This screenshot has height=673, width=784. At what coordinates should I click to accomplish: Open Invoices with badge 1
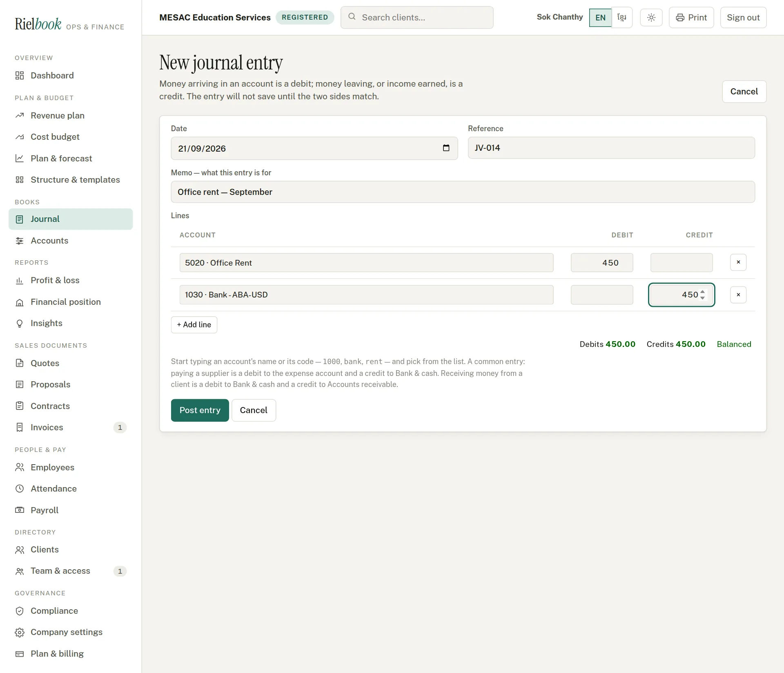click(x=71, y=427)
